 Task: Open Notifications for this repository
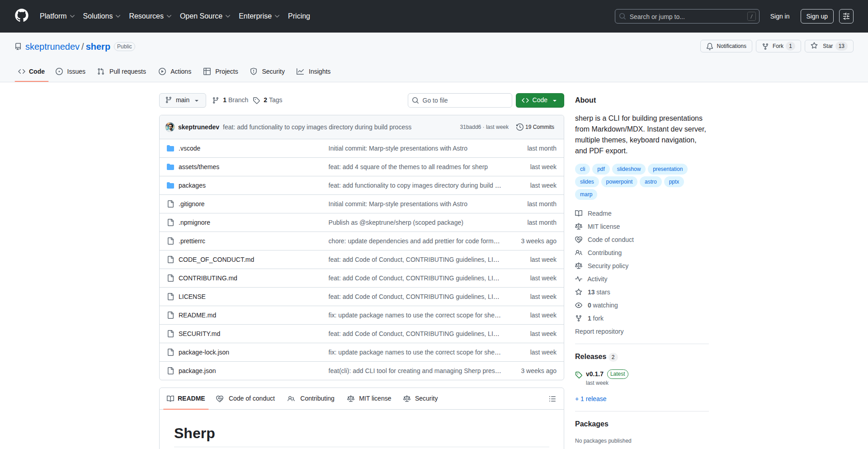point(726,46)
